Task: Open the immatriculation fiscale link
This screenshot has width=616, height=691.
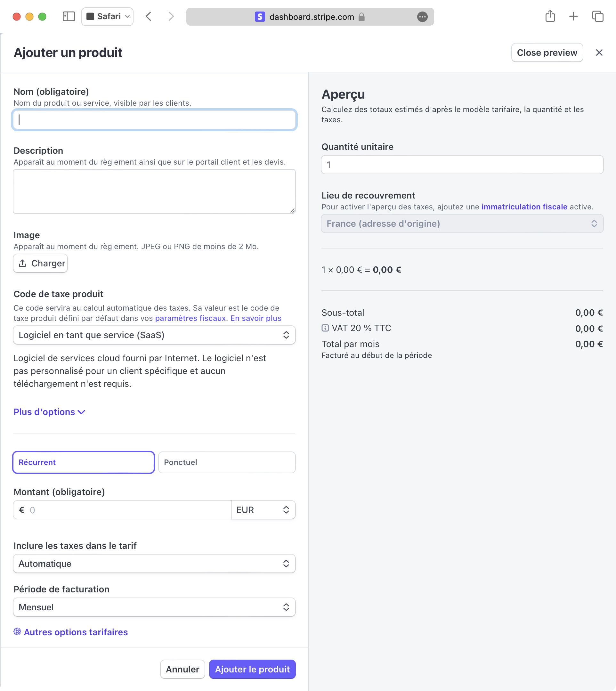Action: (x=524, y=207)
